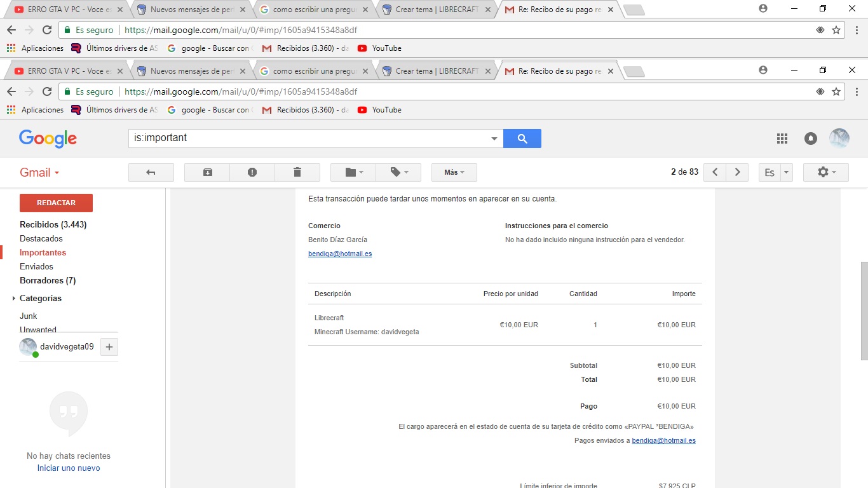
Task: Open the settings gear menu
Action: click(825, 172)
